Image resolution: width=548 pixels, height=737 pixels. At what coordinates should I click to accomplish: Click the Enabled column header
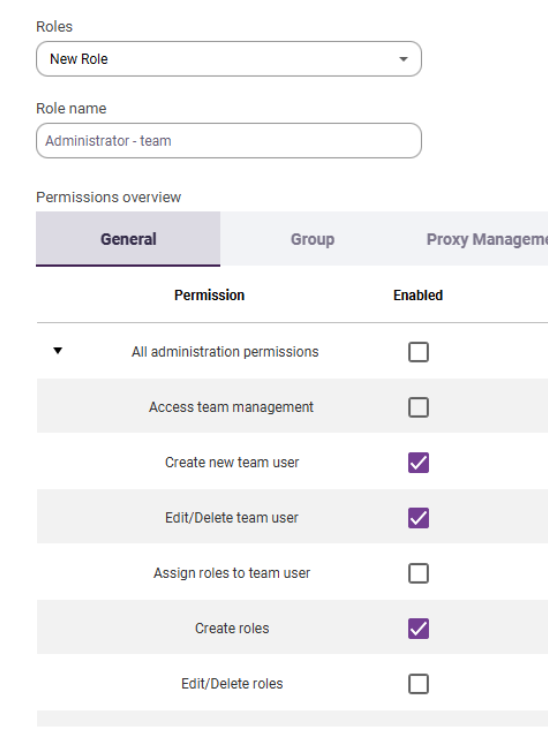(x=418, y=295)
